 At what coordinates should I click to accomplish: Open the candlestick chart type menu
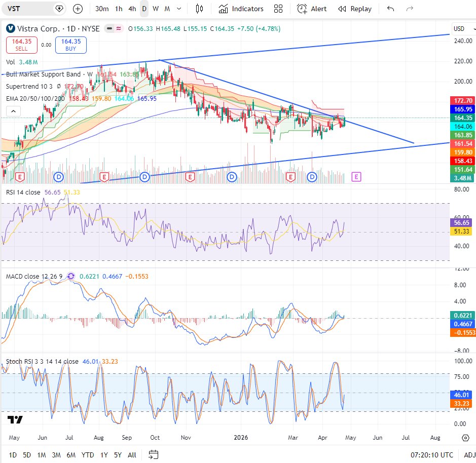tap(199, 9)
